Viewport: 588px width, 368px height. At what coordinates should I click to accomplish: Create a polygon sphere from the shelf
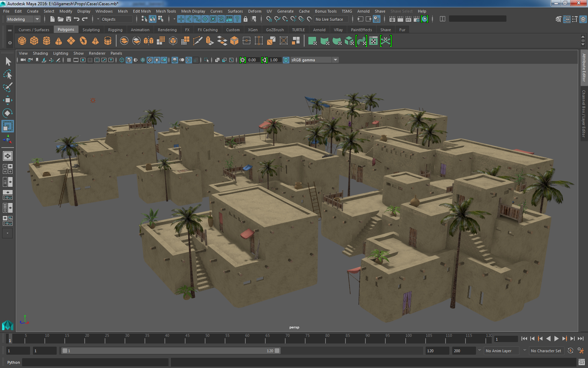[x=22, y=41]
